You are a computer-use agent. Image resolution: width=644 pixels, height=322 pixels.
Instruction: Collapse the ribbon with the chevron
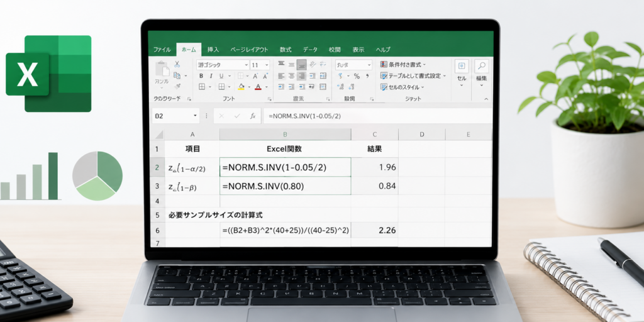tap(486, 99)
